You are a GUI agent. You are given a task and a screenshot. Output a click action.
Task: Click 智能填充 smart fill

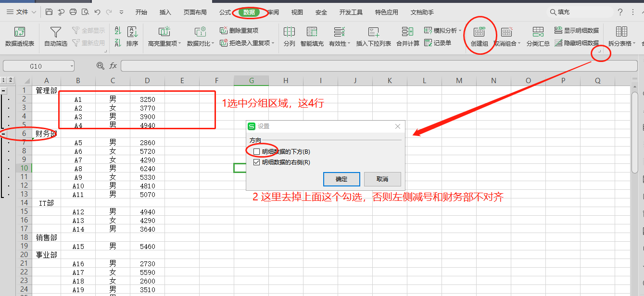pyautogui.click(x=312, y=37)
